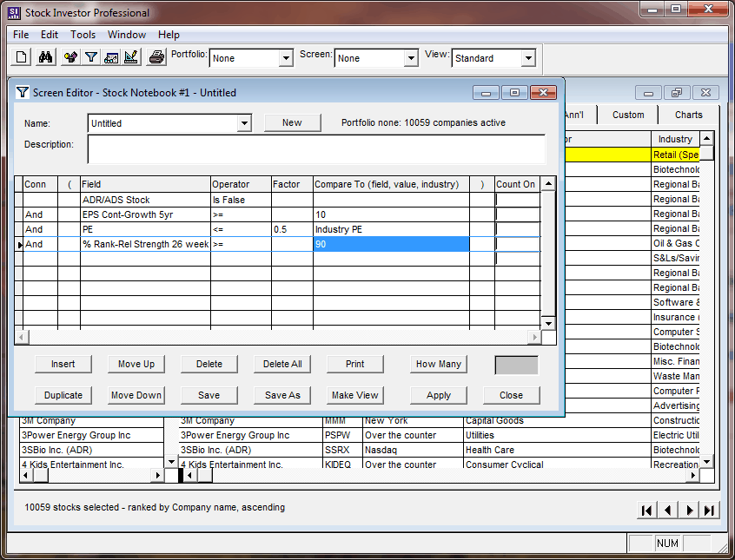Switch to the Charts tab
Image resolution: width=735 pixels, height=560 pixels.
click(688, 115)
